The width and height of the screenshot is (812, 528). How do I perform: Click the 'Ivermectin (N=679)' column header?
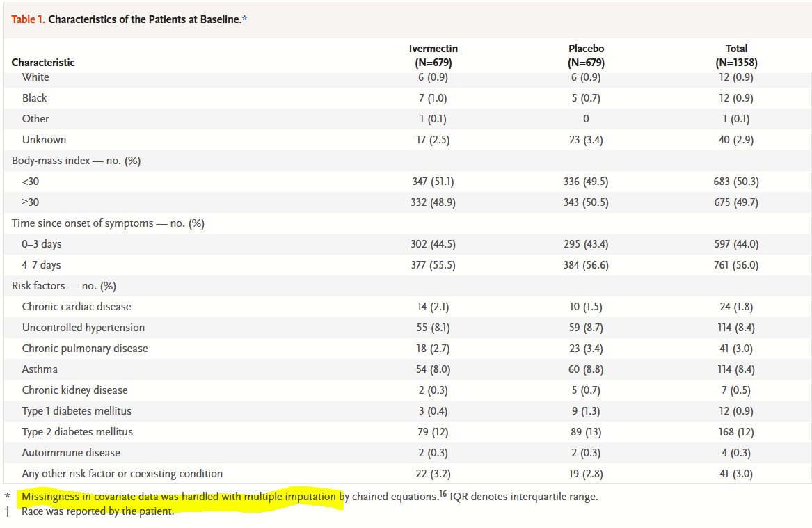point(433,56)
